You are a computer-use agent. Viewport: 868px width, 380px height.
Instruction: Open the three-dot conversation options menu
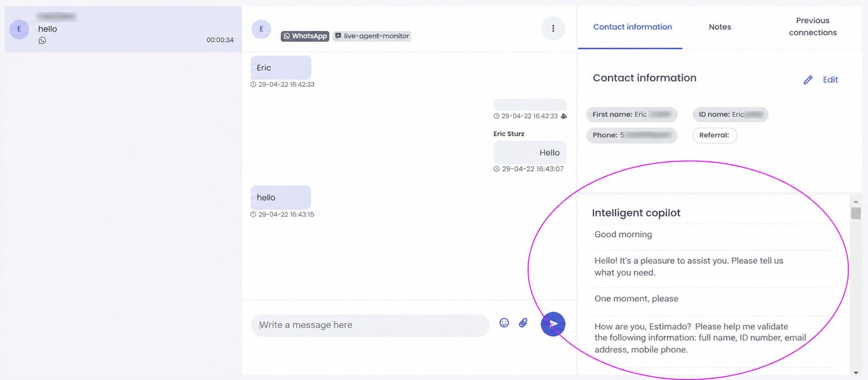tap(553, 28)
